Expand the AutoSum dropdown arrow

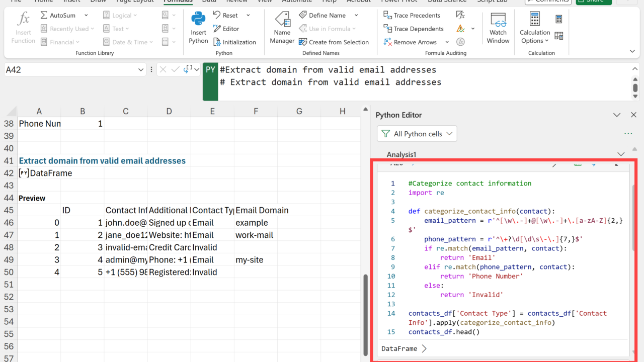pos(86,15)
